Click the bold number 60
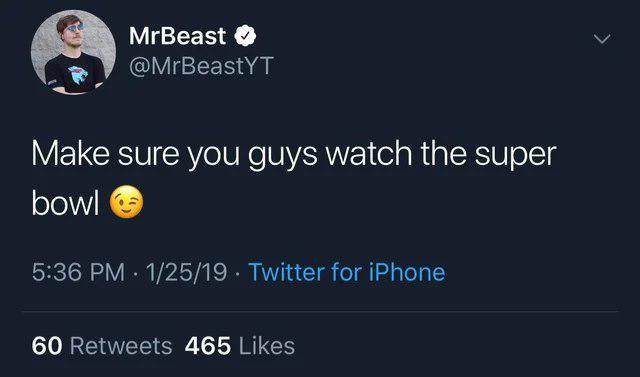 tap(47, 346)
